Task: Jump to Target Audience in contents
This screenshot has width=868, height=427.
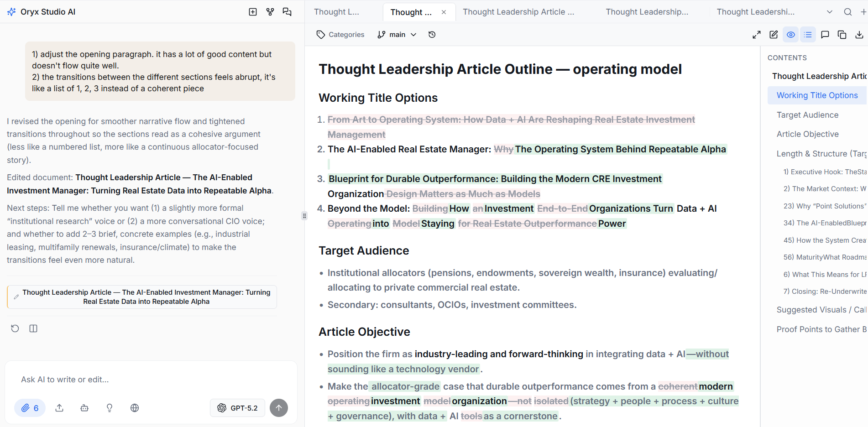Action: coord(807,115)
